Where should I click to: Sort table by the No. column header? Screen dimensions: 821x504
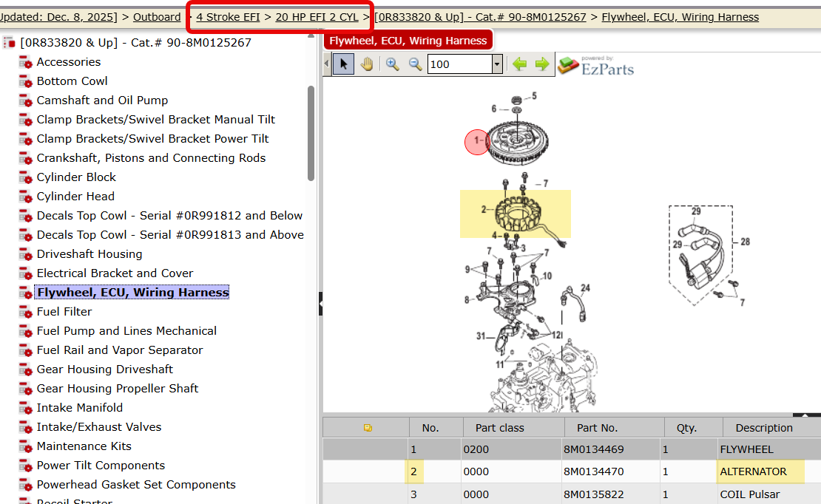coord(436,428)
